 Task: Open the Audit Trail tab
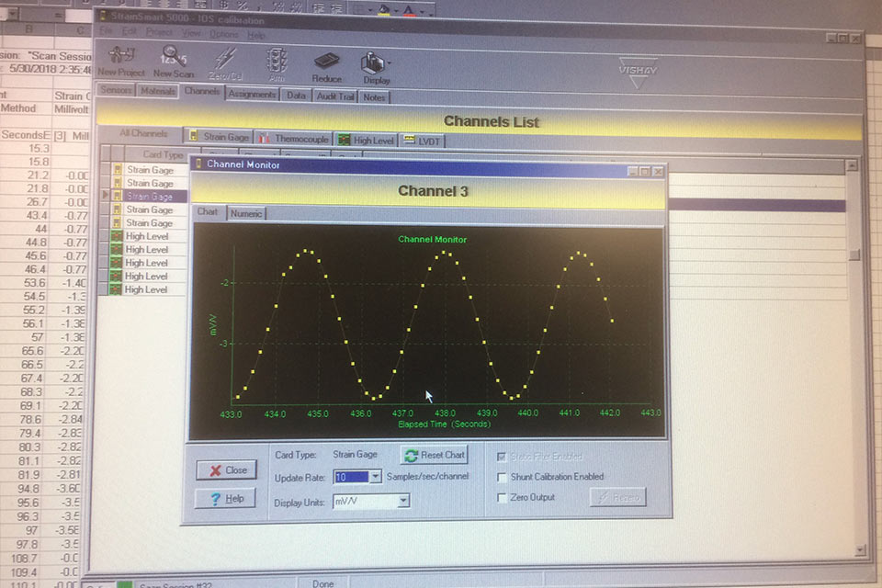(x=334, y=95)
